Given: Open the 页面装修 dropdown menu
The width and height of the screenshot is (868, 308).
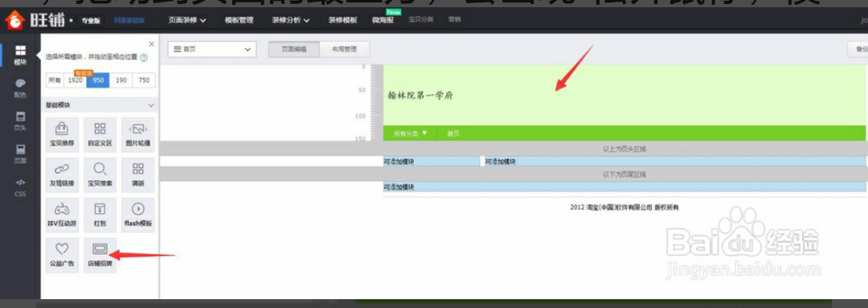Looking at the screenshot, I should point(187,20).
